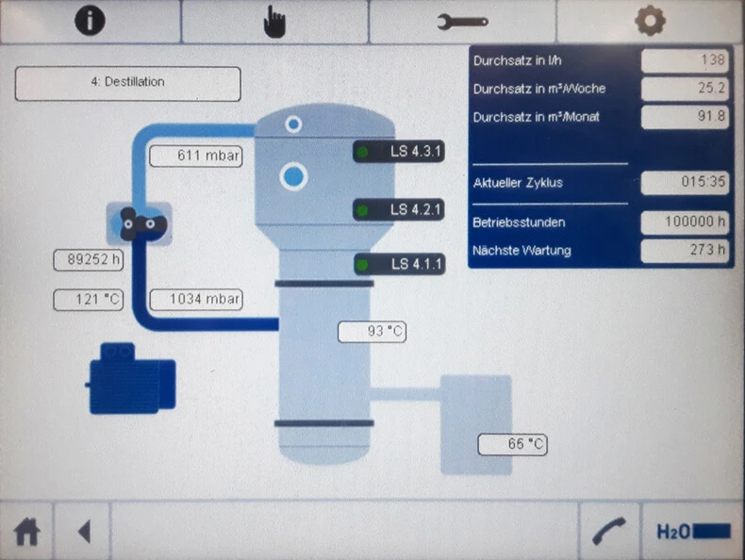Click the 'Durchsatz in l/h' label

coord(518,60)
